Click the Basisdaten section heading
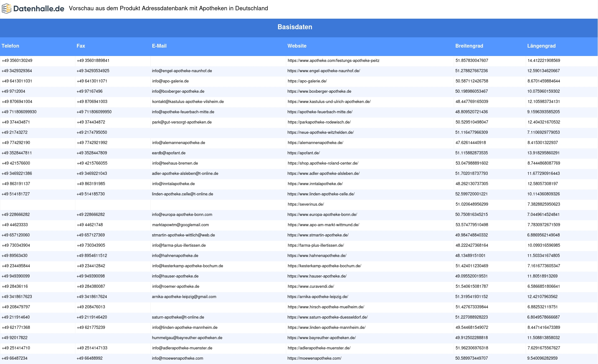Image resolution: width=598 pixels, height=364 pixels. tap(295, 27)
